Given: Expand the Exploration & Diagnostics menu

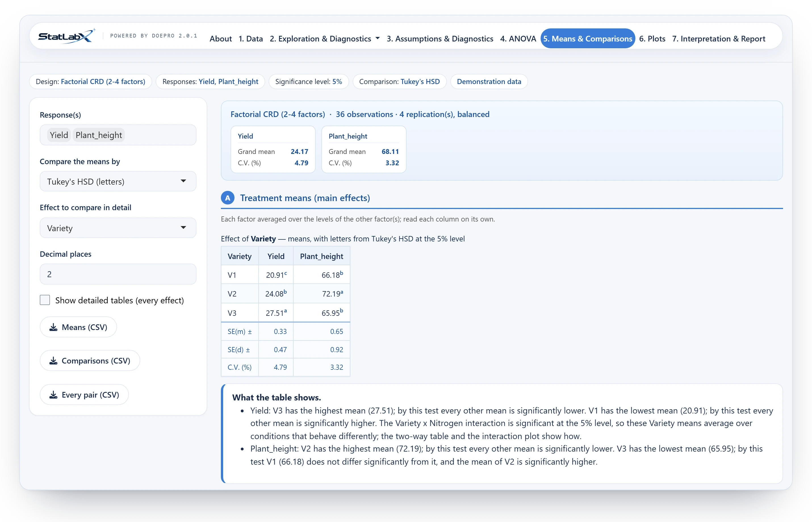Looking at the screenshot, I should (325, 39).
